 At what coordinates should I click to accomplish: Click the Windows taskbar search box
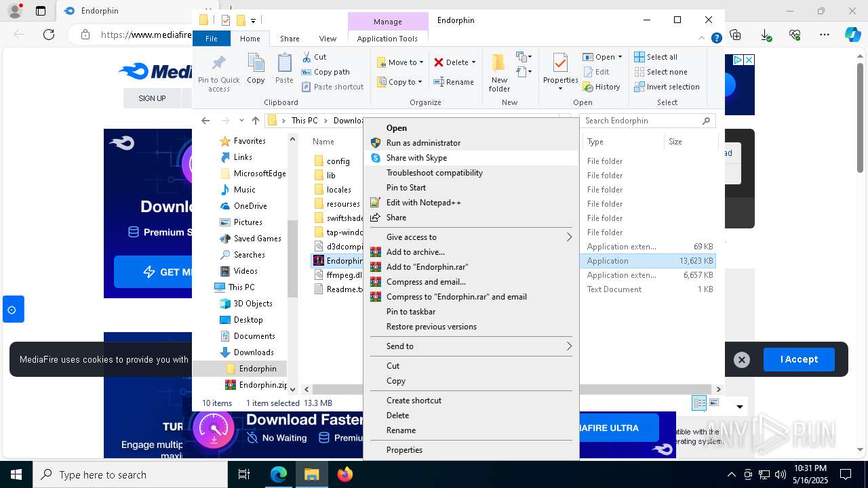(130, 475)
